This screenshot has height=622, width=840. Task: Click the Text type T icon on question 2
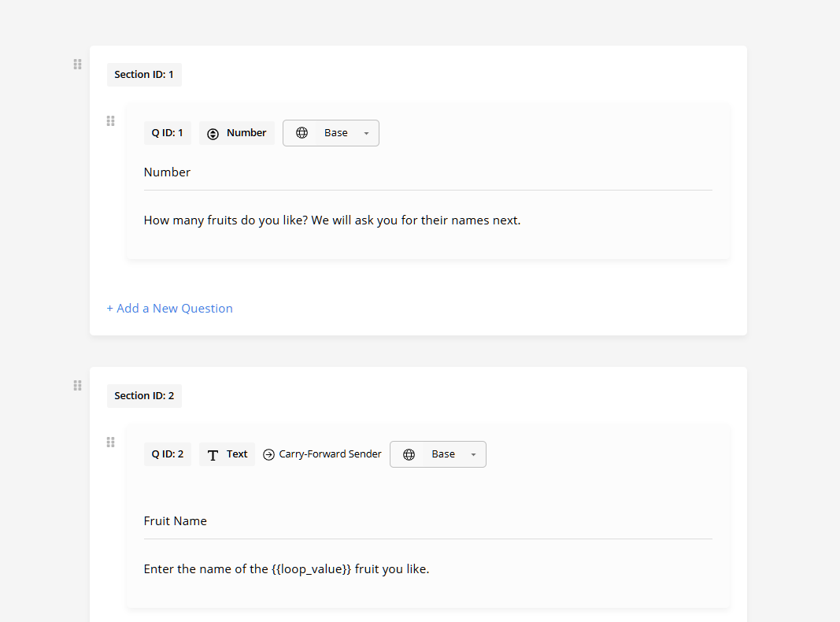(213, 455)
